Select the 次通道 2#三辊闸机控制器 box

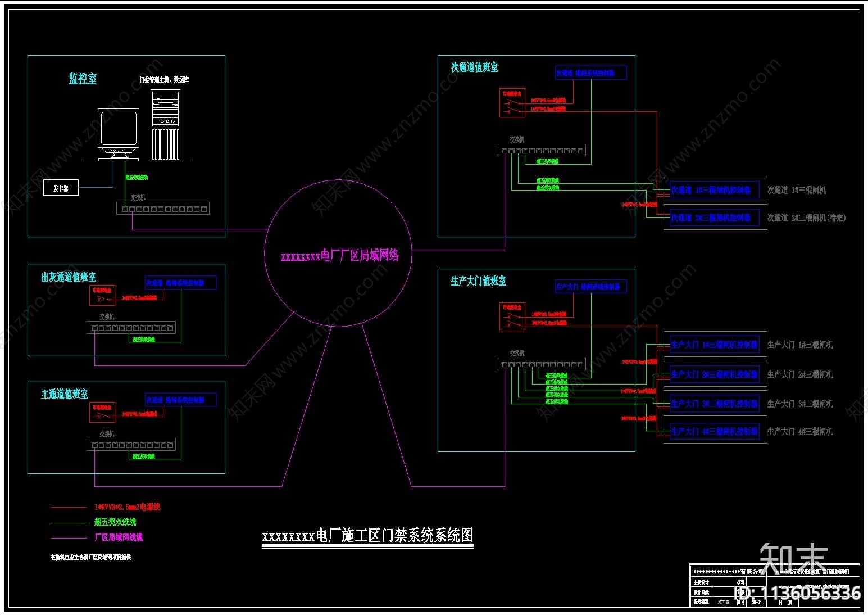point(715,218)
